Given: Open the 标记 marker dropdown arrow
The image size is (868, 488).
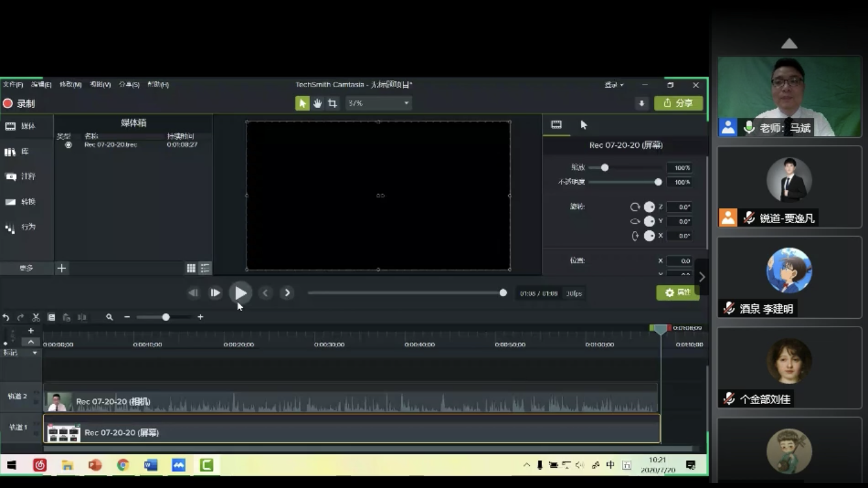Looking at the screenshot, I should point(35,353).
